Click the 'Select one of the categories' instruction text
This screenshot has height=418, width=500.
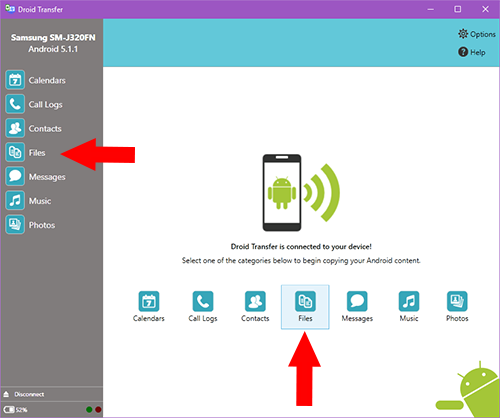point(301,261)
